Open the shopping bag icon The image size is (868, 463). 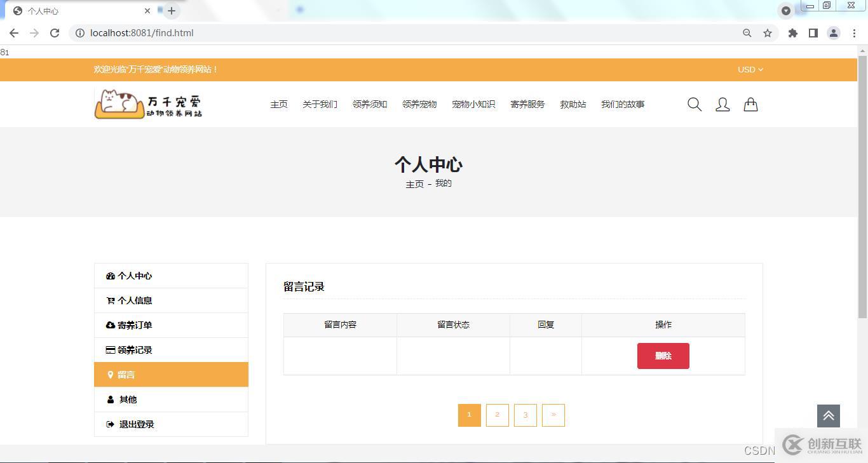tap(750, 104)
